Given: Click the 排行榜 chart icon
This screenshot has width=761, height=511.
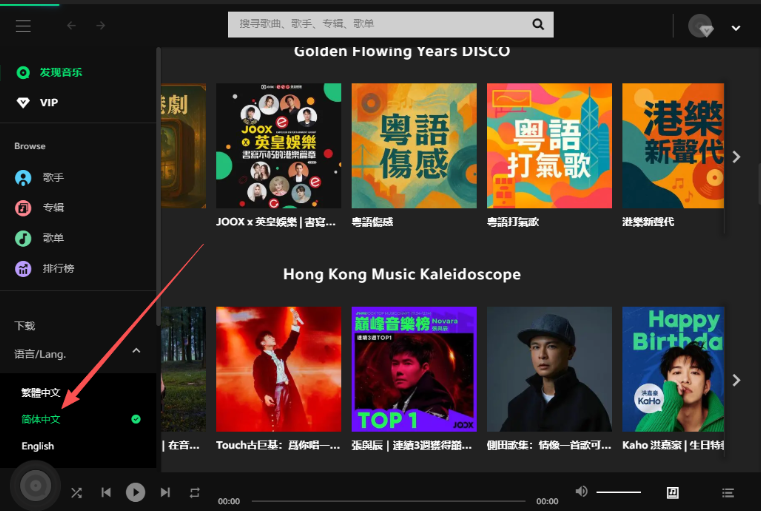Looking at the screenshot, I should pos(23,268).
